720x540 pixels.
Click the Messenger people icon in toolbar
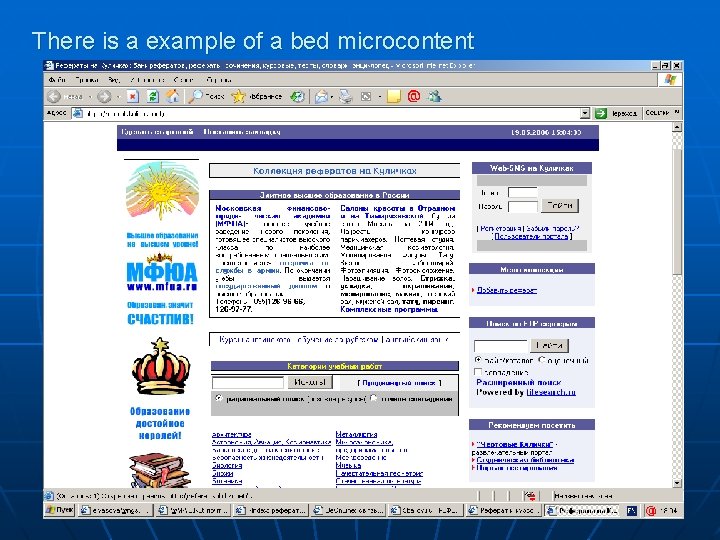point(434,96)
